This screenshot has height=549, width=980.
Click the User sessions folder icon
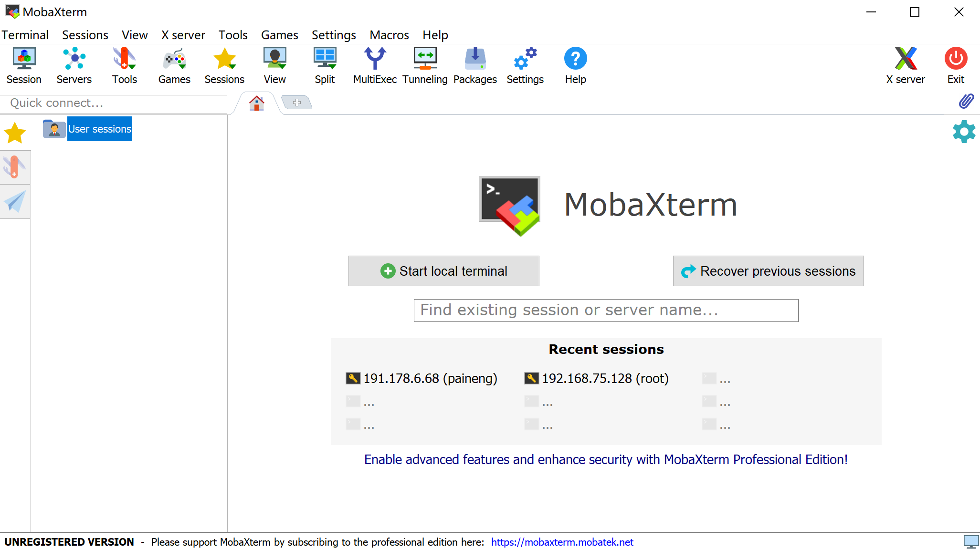tap(54, 129)
